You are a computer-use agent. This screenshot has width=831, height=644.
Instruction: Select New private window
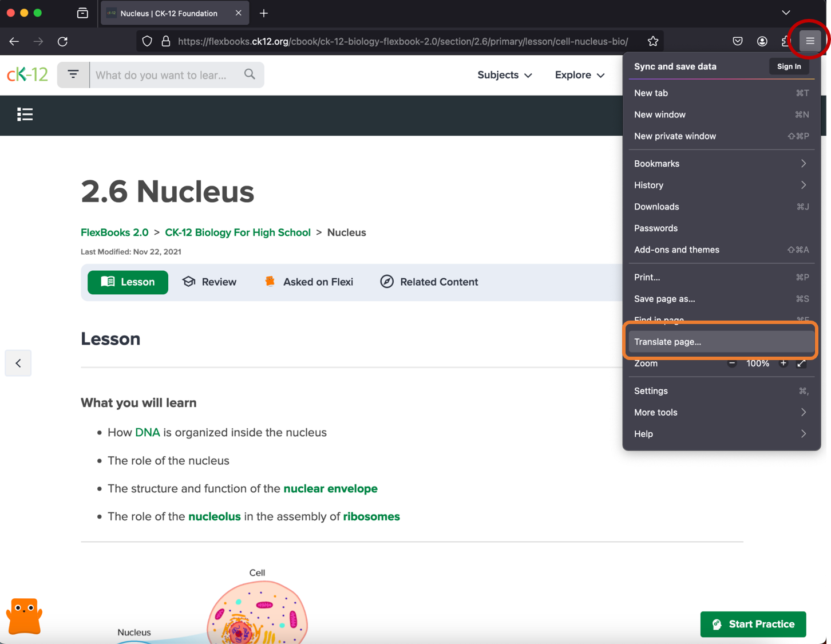[721, 136]
